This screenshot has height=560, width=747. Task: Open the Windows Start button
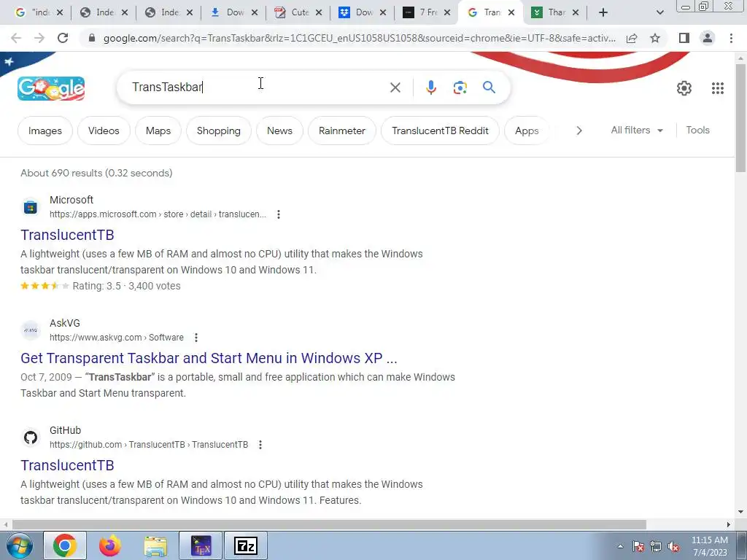tap(19, 545)
